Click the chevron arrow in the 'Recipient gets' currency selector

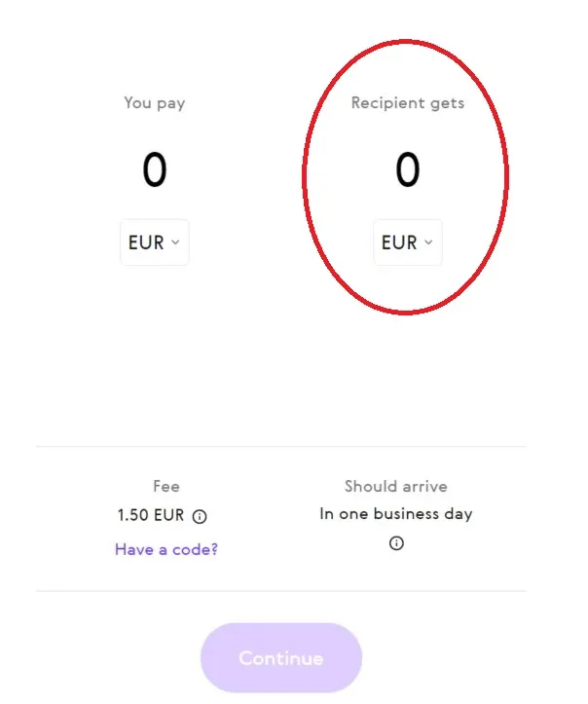tap(428, 242)
